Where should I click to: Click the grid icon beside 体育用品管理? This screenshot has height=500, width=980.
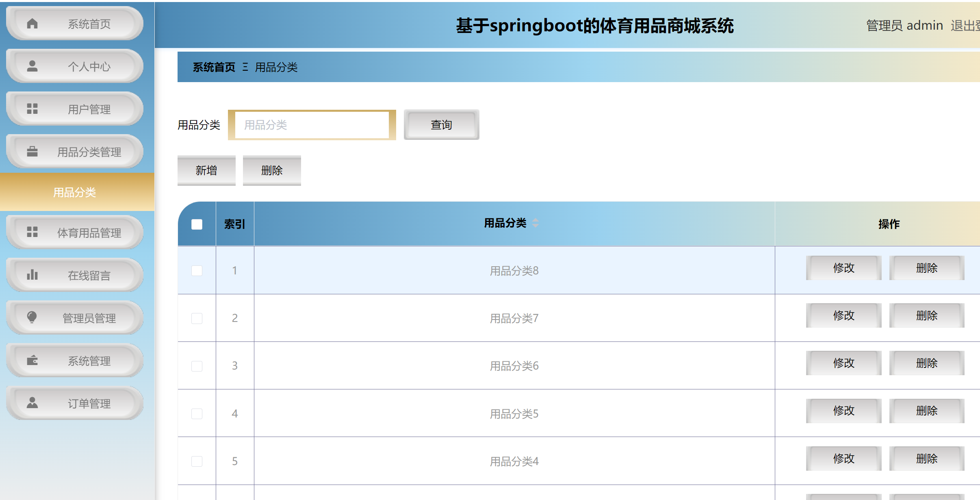(x=32, y=232)
